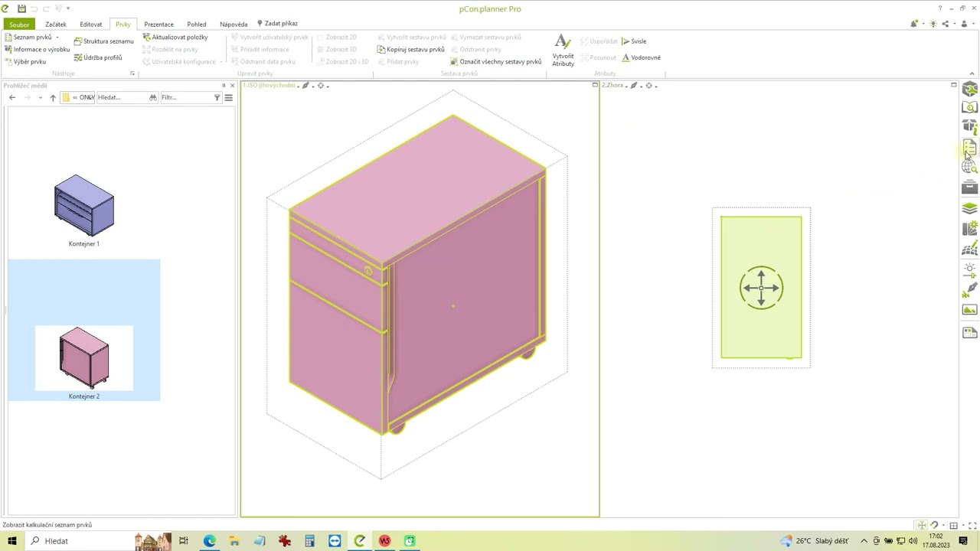Image resolution: width=980 pixels, height=551 pixels.
Task: Click Kopíruj sestavu prvků
Action: (x=410, y=49)
